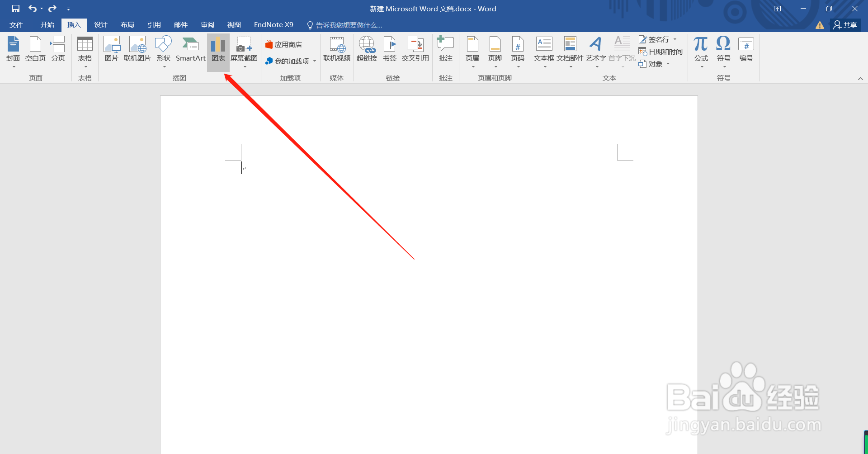
Task: Insert a 联机视频 online video
Action: (337, 49)
